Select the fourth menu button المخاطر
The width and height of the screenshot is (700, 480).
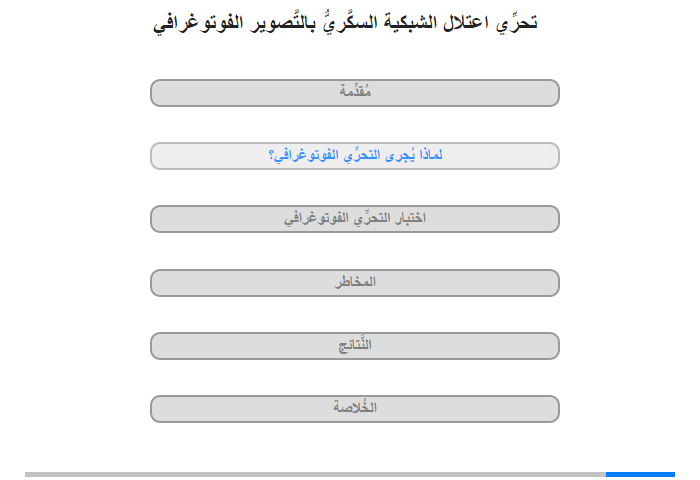[354, 283]
